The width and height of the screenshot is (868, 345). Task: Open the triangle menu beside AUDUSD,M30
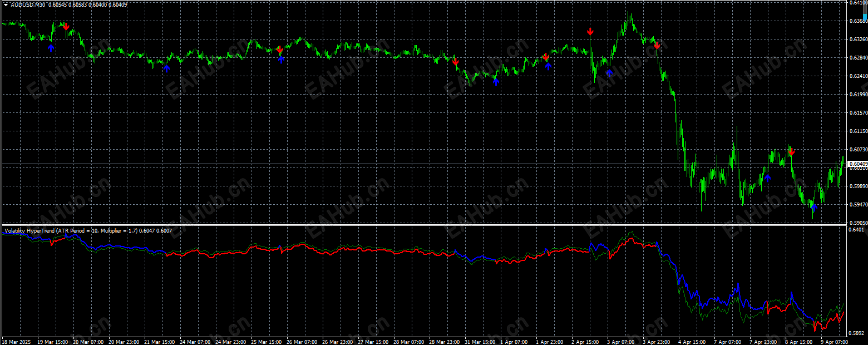click(x=6, y=4)
